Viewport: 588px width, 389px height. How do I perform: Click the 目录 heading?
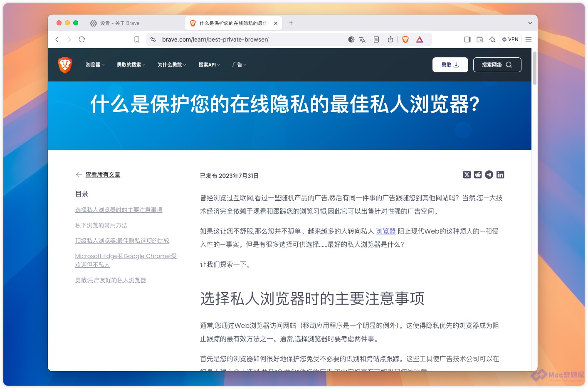click(x=82, y=194)
